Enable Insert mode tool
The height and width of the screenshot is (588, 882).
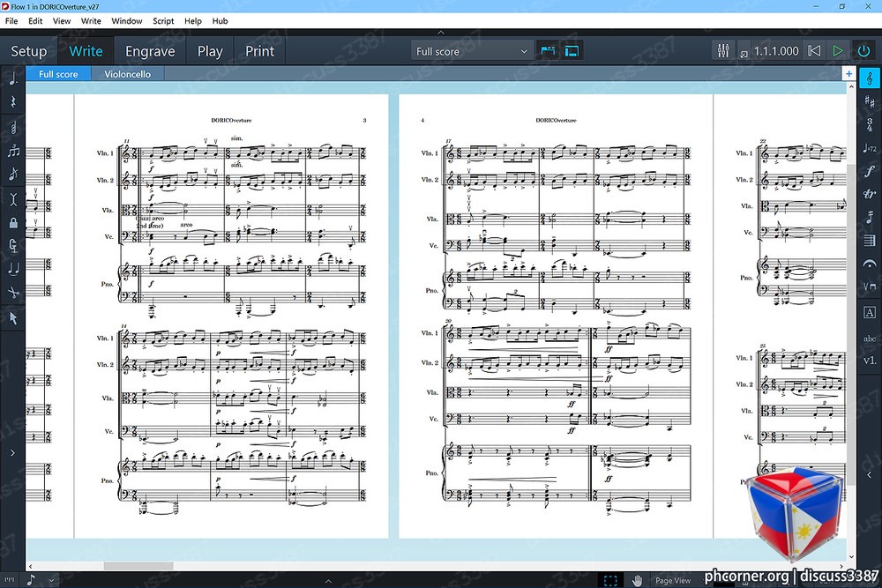pyautogui.click(x=13, y=198)
